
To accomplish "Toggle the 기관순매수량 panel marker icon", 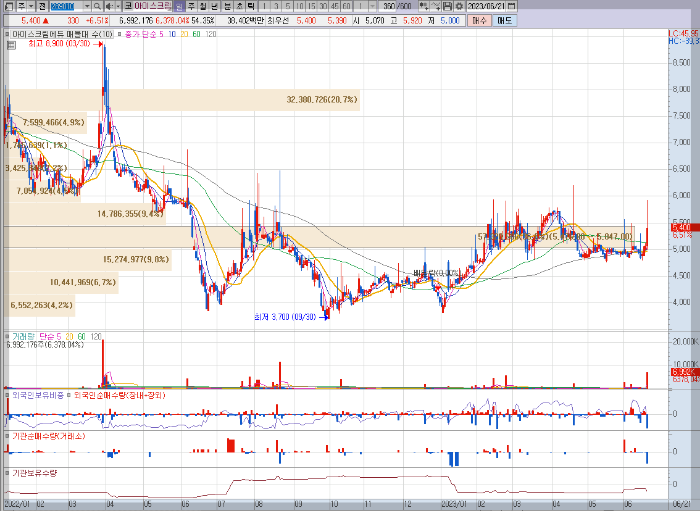I will point(7,436).
